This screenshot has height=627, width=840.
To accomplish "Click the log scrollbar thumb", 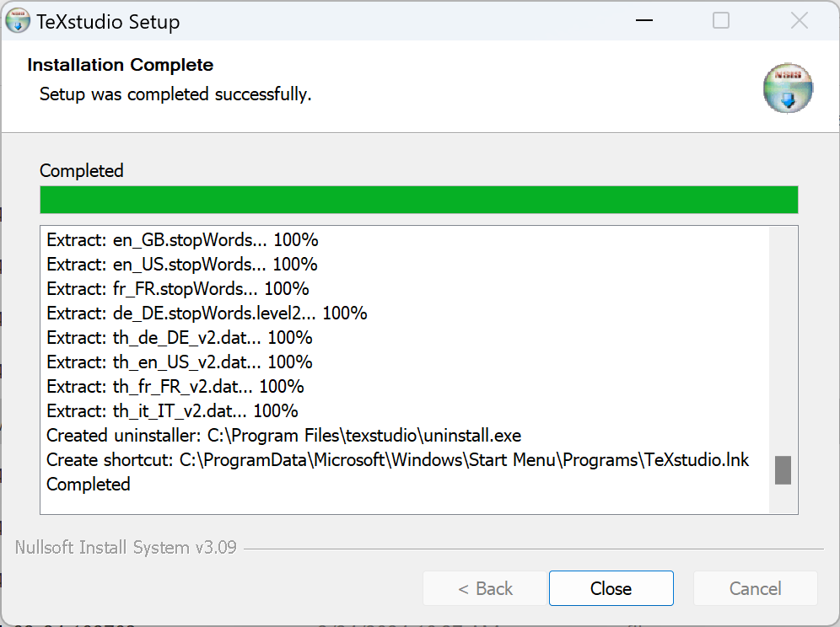I will (783, 470).
